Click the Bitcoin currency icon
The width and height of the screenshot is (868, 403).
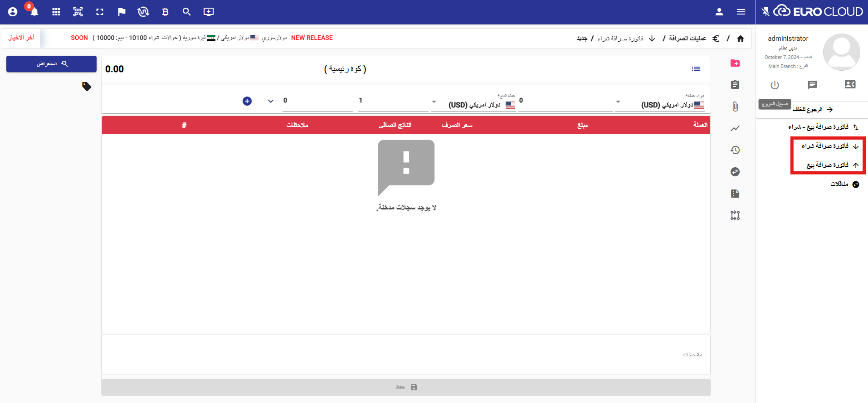[165, 12]
